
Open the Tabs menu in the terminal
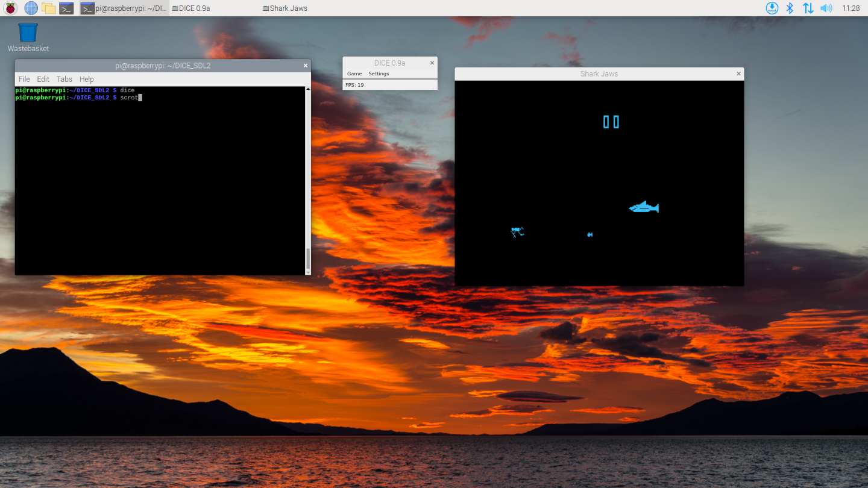pos(64,79)
